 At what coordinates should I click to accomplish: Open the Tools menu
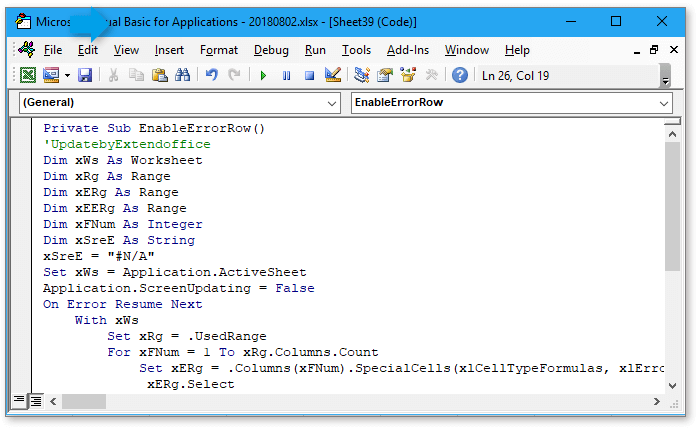pyautogui.click(x=356, y=50)
